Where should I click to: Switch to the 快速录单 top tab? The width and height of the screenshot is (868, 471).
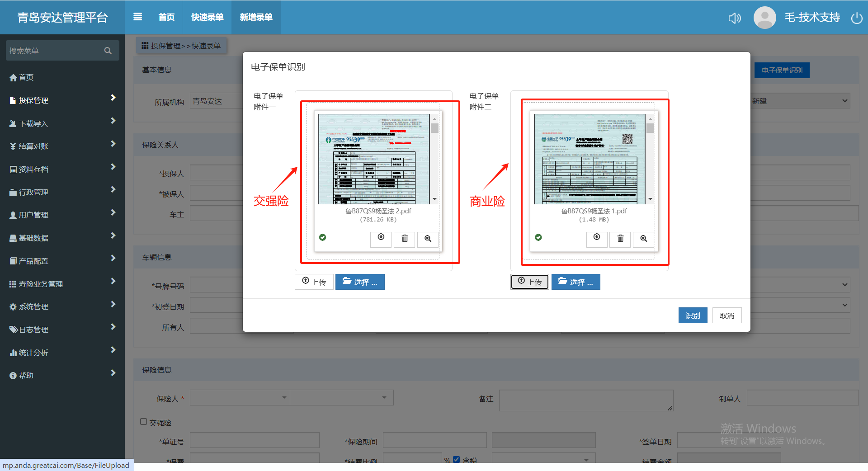click(x=207, y=17)
